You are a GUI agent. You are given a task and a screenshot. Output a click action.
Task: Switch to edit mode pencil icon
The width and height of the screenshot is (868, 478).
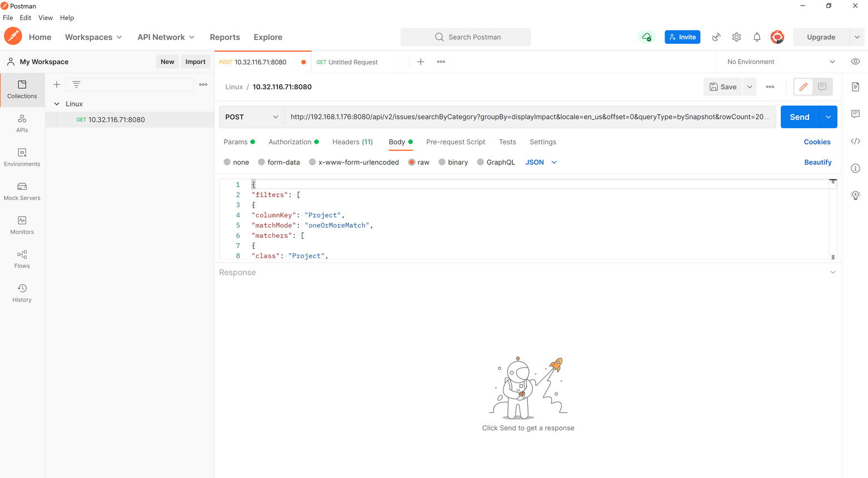[x=804, y=87]
